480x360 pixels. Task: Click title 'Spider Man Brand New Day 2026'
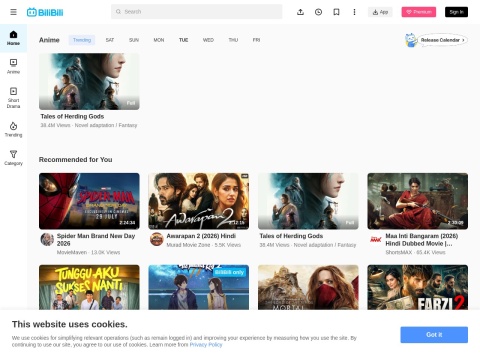(96, 240)
